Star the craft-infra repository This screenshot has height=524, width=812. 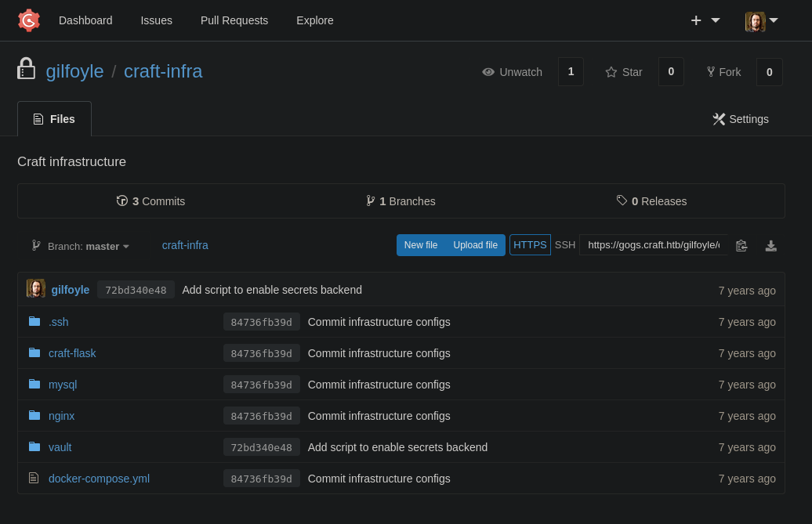click(x=624, y=72)
